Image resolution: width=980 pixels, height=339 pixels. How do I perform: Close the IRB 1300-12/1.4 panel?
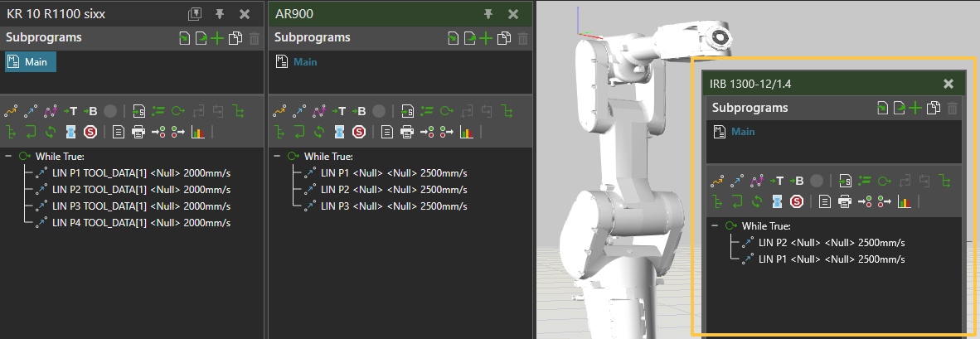(948, 84)
